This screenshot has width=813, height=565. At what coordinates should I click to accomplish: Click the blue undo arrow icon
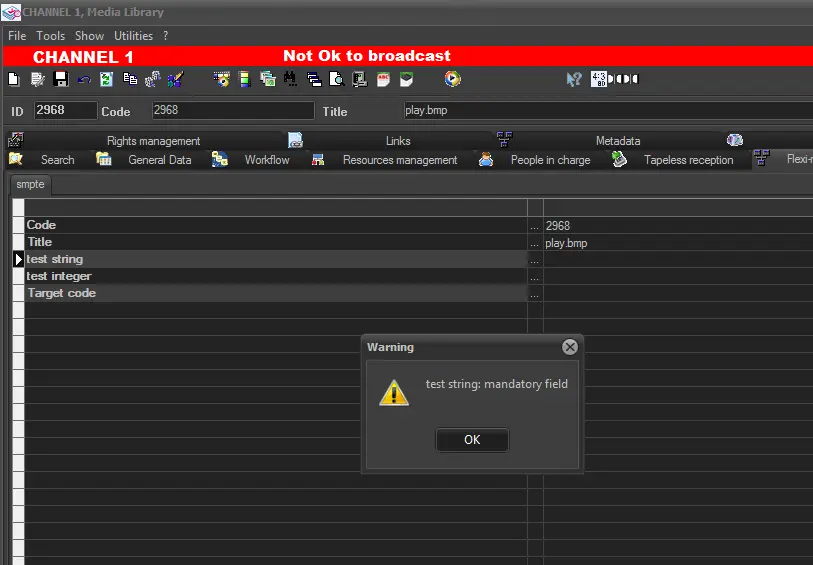point(83,79)
